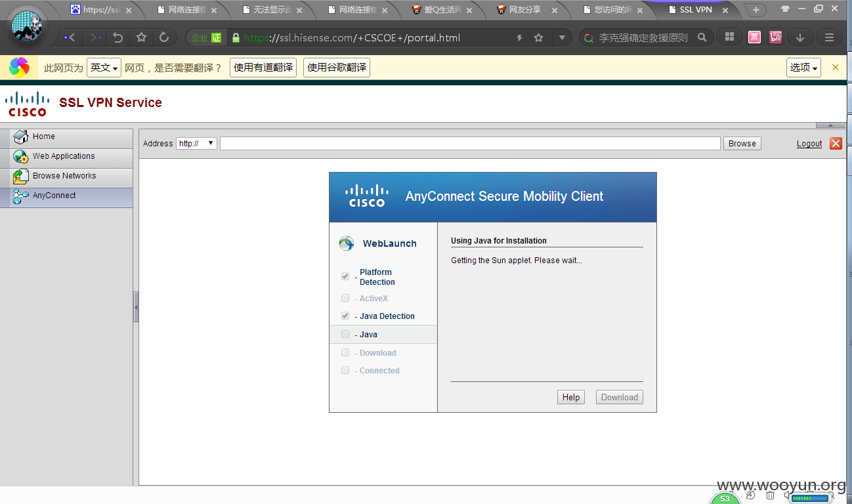
Task: Click the green 53 accelerator badge
Action: [725, 499]
